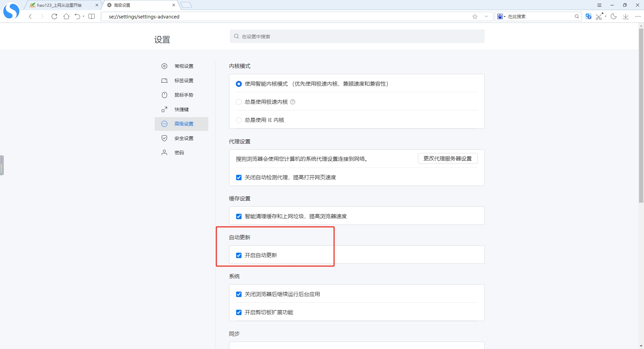Bookmark this page with the star icon
This screenshot has width=644, height=349.
[x=475, y=16]
